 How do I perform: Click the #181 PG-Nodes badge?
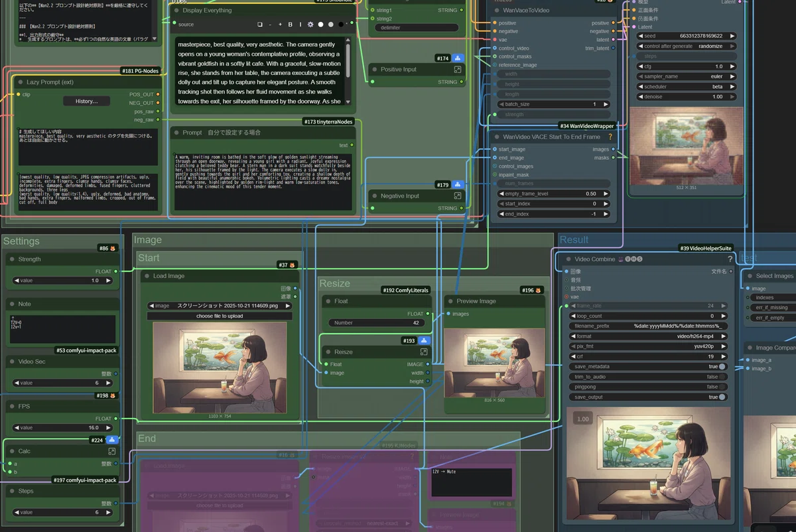click(141, 70)
